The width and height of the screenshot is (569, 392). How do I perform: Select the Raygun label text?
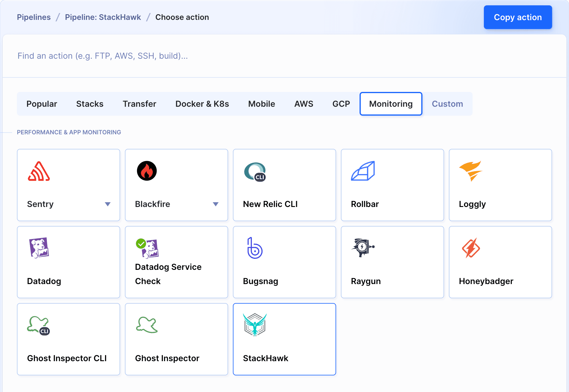tap(366, 281)
